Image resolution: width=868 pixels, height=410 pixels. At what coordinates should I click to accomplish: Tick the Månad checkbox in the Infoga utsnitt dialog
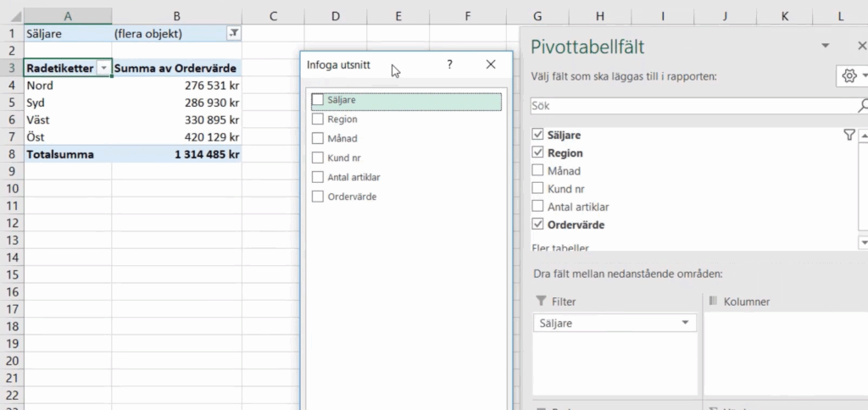[318, 138]
